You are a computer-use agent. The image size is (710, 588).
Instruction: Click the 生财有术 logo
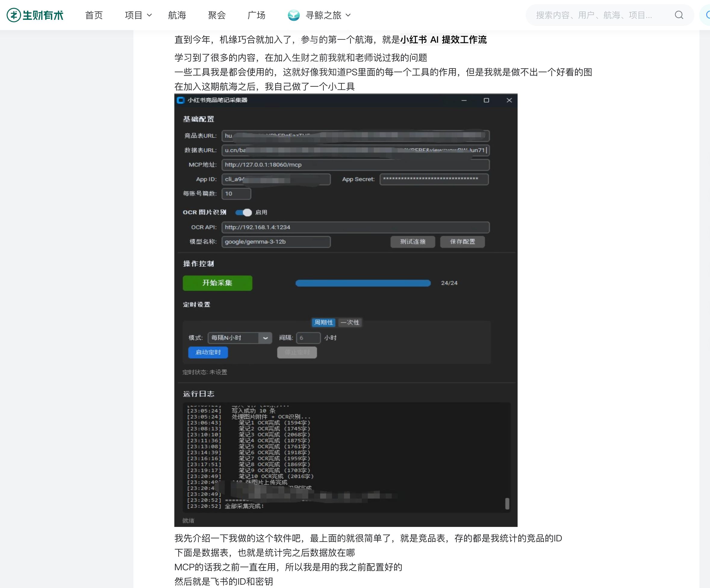click(x=35, y=15)
